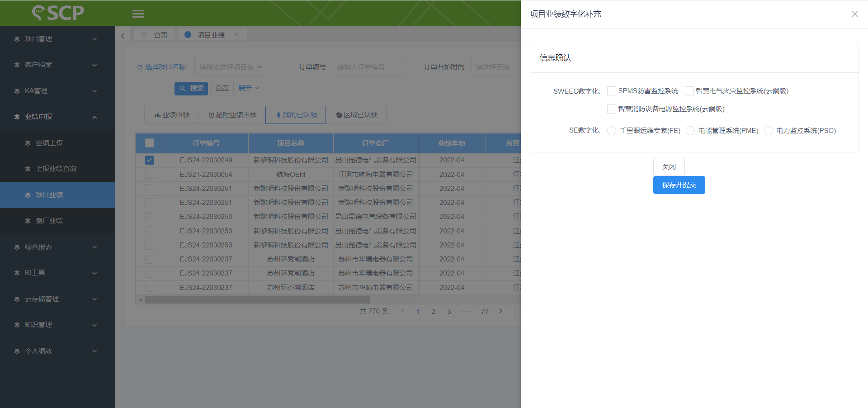Click the SCP logo
868x408 pixels.
(x=58, y=13)
